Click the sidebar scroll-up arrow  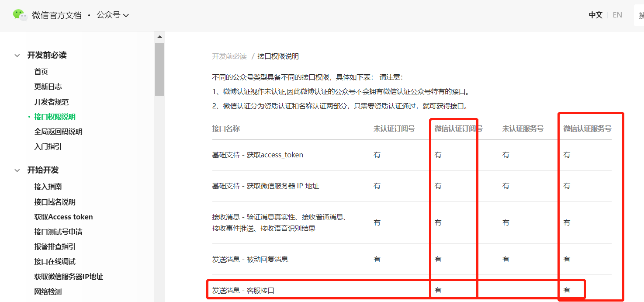(x=159, y=37)
